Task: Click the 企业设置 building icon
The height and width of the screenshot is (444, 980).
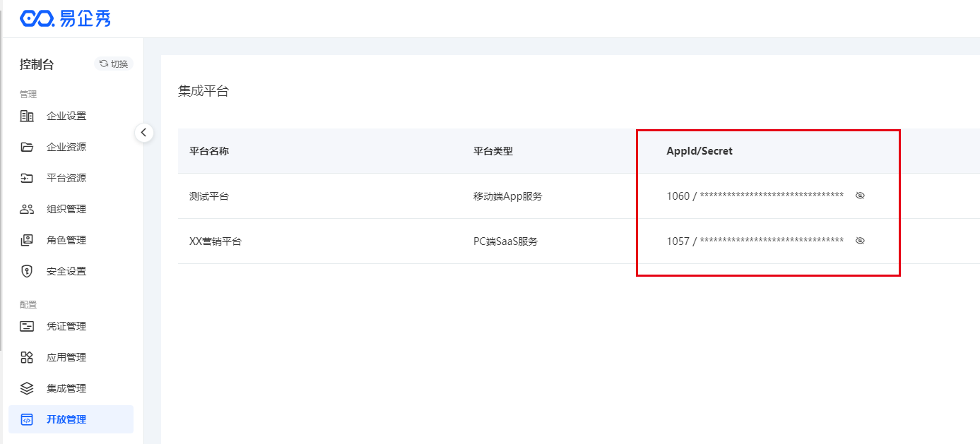Action: pos(27,116)
